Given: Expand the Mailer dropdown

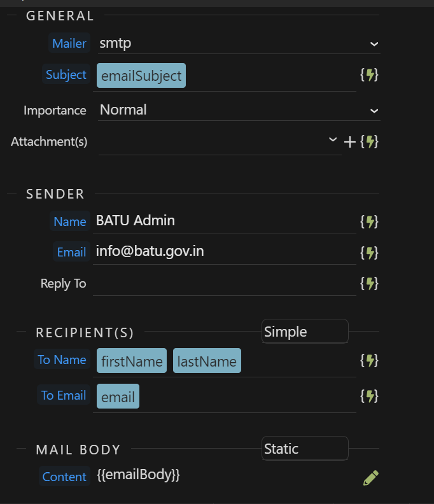Looking at the screenshot, I should pyautogui.click(x=374, y=44).
